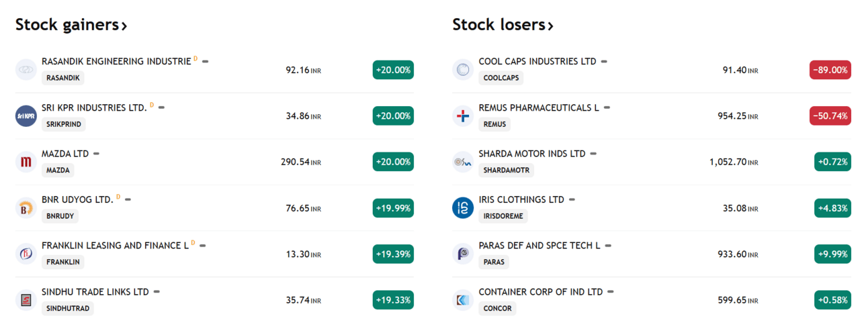Click the CONCOR ticker symbol tag

pos(497,309)
